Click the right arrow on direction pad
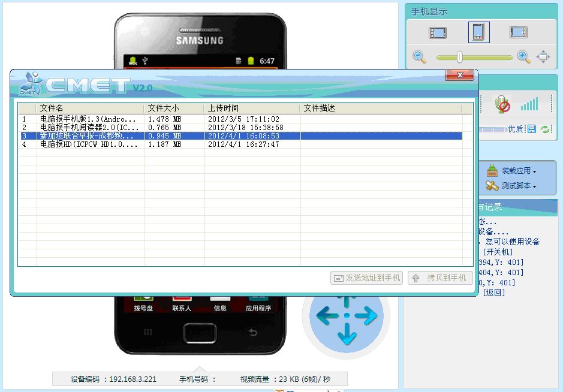This screenshot has height=392, width=563. (366, 316)
